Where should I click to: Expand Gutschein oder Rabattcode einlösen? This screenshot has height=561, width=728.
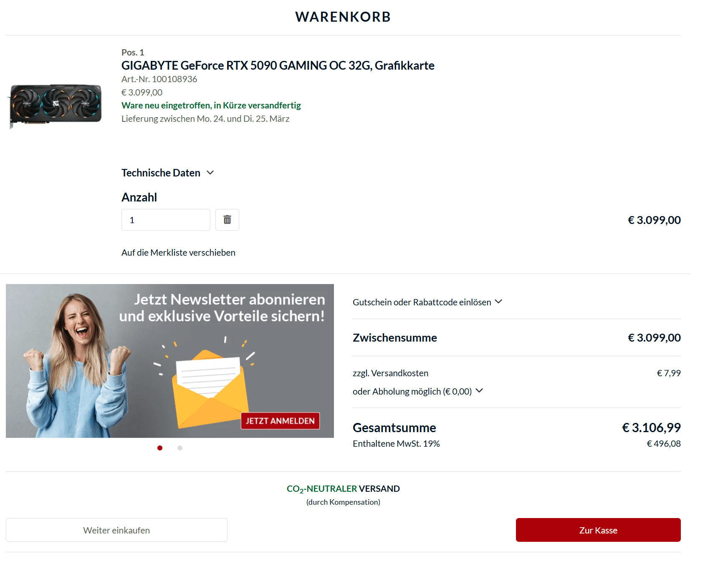[427, 302]
